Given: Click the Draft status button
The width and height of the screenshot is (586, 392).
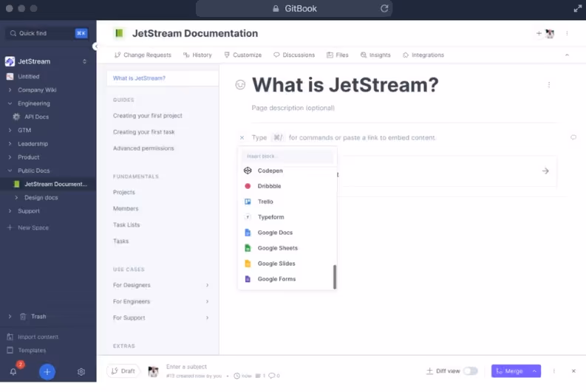Looking at the screenshot, I should tap(123, 371).
